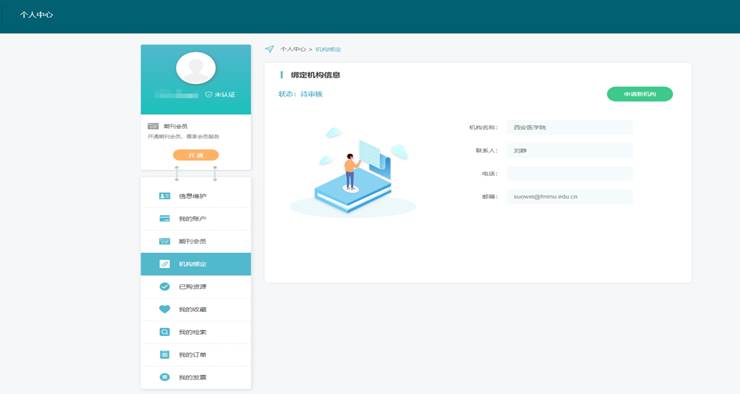Click the 我的发票 invoice icon
Screen dimensions: 740x394
coord(164,377)
